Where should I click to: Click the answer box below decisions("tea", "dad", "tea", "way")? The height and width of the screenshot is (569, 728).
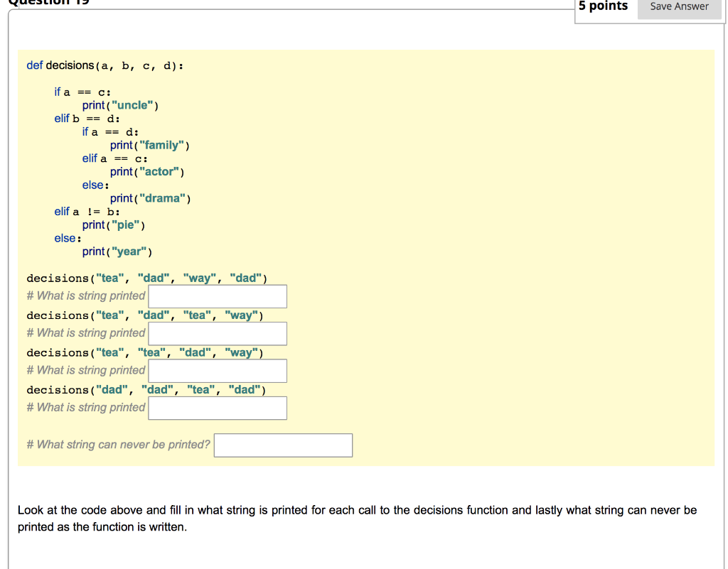point(217,333)
